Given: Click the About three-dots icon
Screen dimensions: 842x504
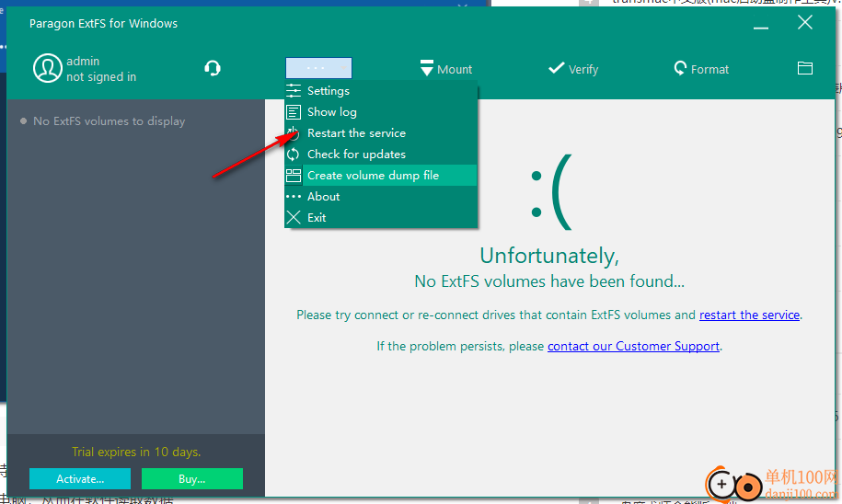Looking at the screenshot, I should [294, 197].
